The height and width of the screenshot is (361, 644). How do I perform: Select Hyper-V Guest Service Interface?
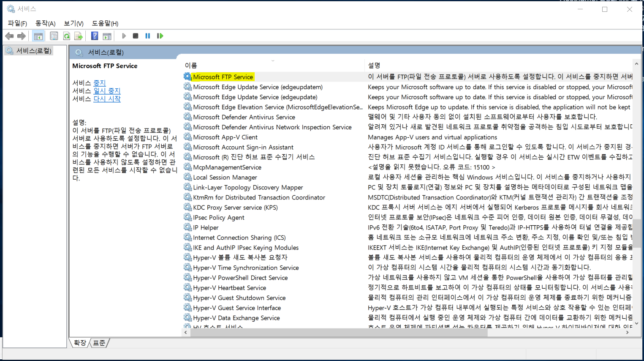click(237, 308)
